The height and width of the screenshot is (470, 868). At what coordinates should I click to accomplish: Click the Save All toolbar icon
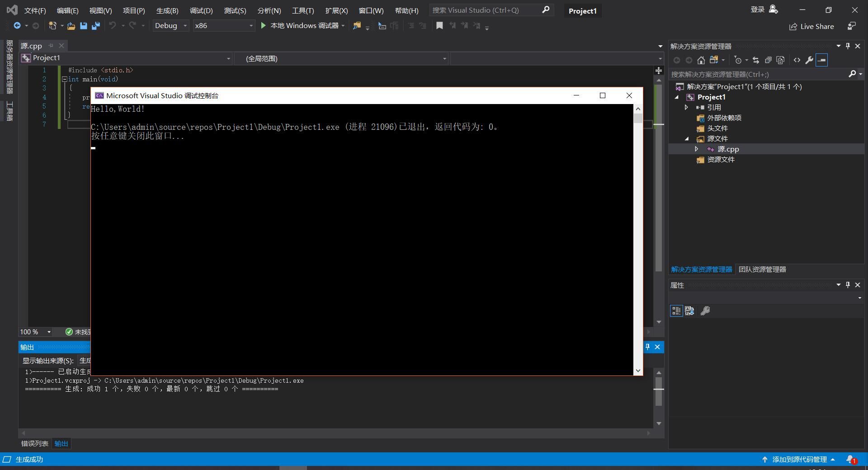pyautogui.click(x=95, y=26)
